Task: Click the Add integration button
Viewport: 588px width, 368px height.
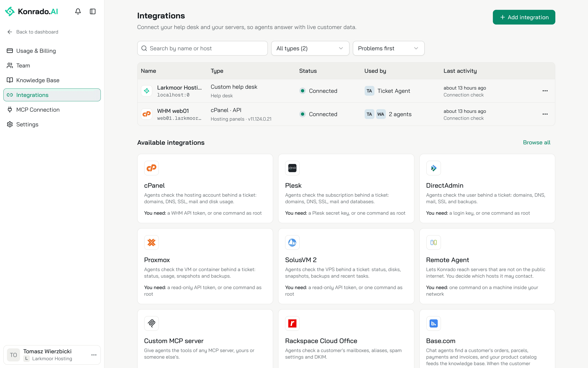Action: (524, 17)
